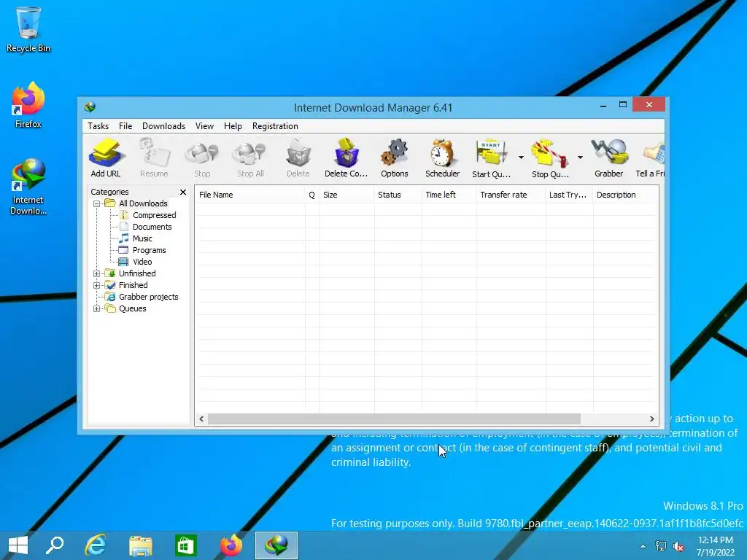Click the taskbar clock showing 12:14 PM
This screenshot has width=747, height=560.
(716, 546)
